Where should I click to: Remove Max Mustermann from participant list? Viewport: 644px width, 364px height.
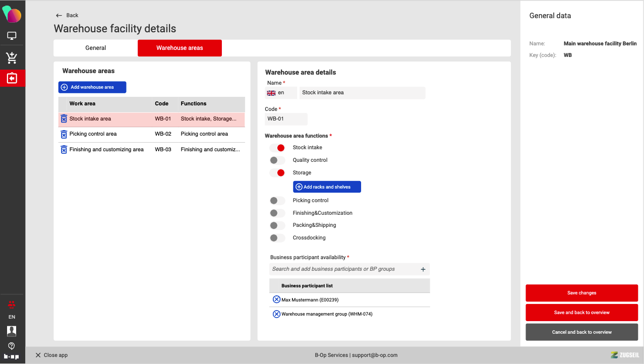276,299
